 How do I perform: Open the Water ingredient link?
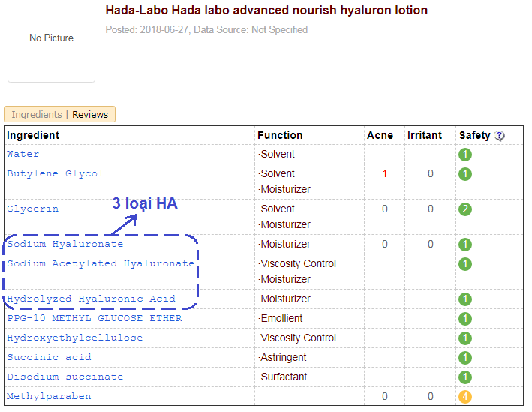[x=23, y=154]
